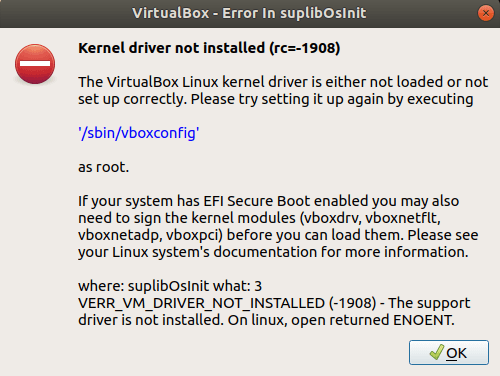Viewport: 500px width, 376px height.
Task: Click the bold 'Kernel driver not installed' heading
Action: click(171, 48)
